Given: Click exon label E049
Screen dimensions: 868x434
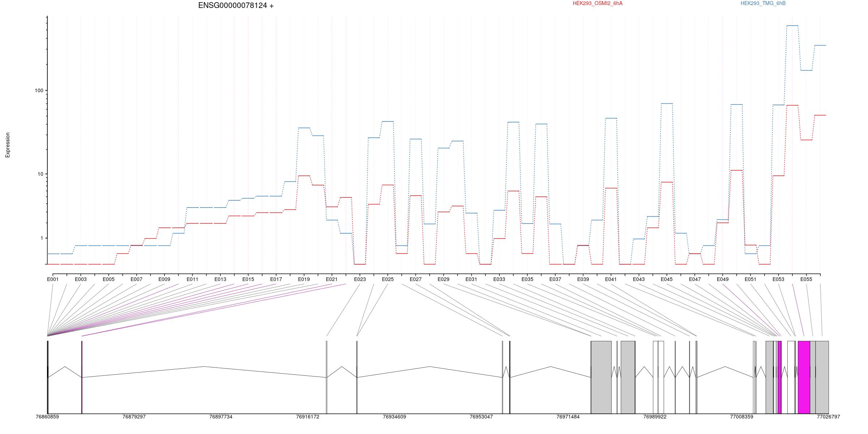Looking at the screenshot, I should [x=723, y=279].
